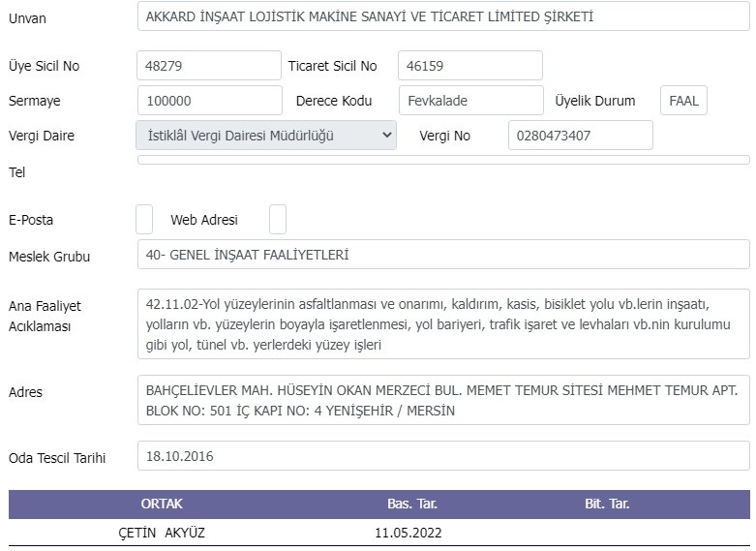Screen dimensions: 756x551
Task: Click the Web Adresi label
Action: (x=204, y=220)
